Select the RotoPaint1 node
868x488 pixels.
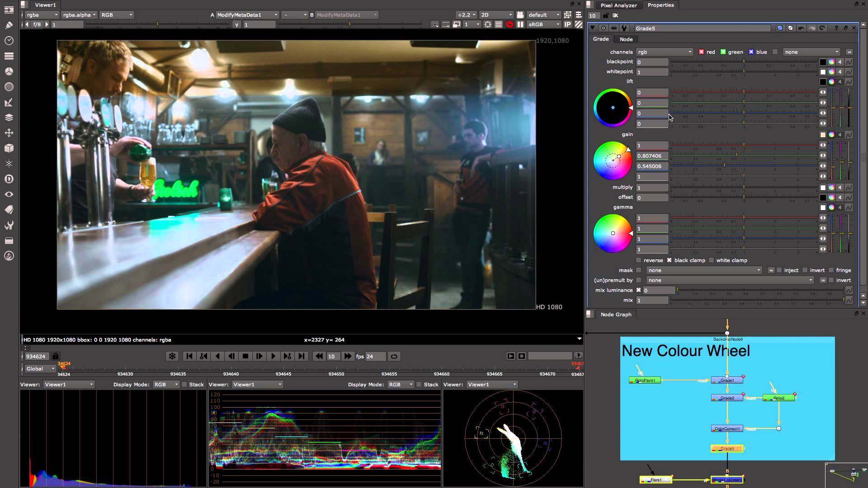point(645,380)
